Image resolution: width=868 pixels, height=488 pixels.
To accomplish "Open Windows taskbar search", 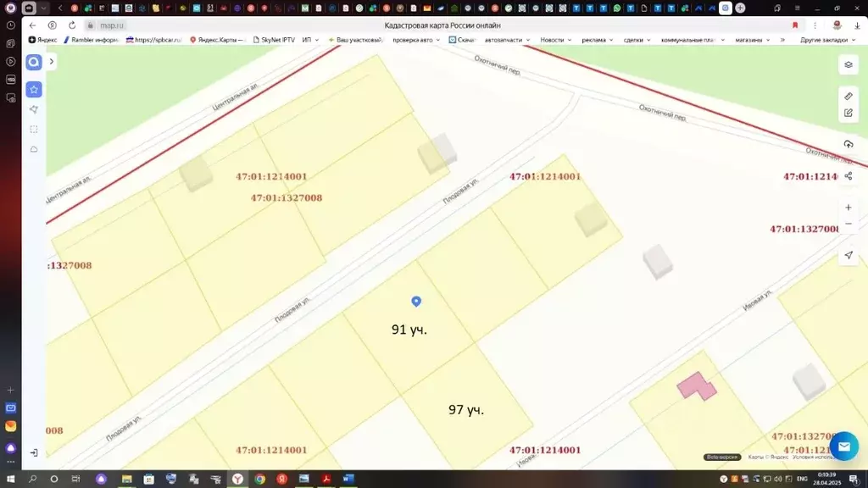I will (32, 479).
